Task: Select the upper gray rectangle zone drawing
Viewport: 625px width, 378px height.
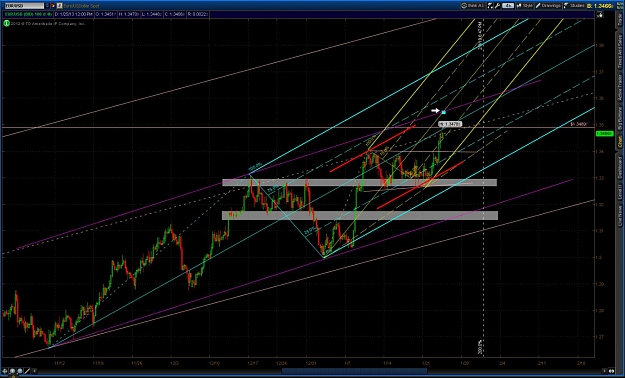Action: pos(360,183)
